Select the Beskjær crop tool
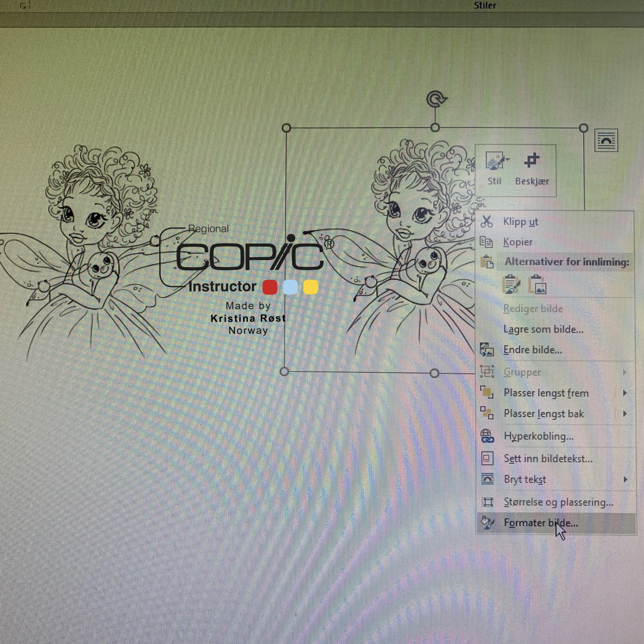 click(x=532, y=169)
